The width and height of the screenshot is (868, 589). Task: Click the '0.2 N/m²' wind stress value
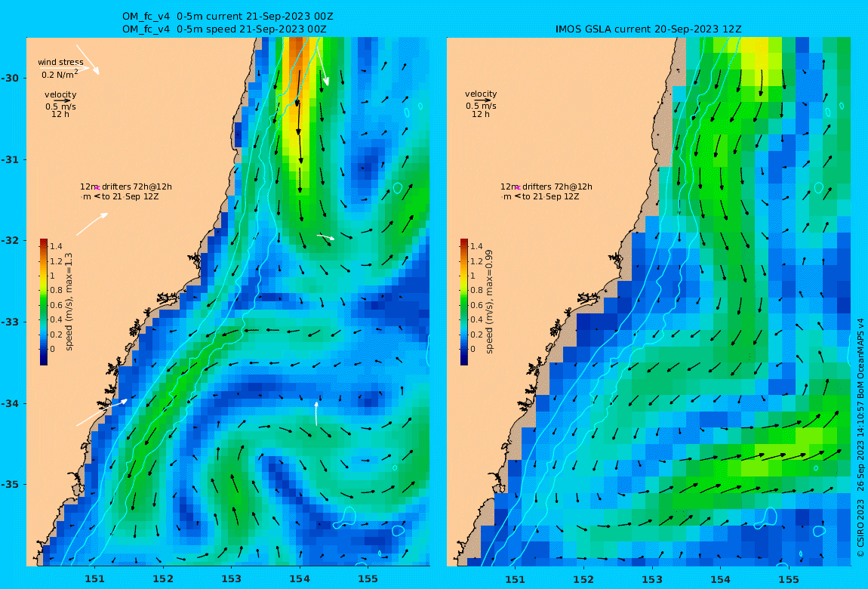[x=59, y=74]
